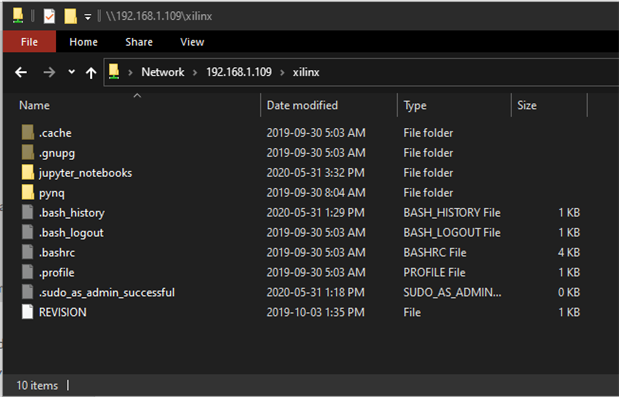The height and width of the screenshot is (397, 619).
Task: Select the pynq folder name
Action: (x=52, y=193)
